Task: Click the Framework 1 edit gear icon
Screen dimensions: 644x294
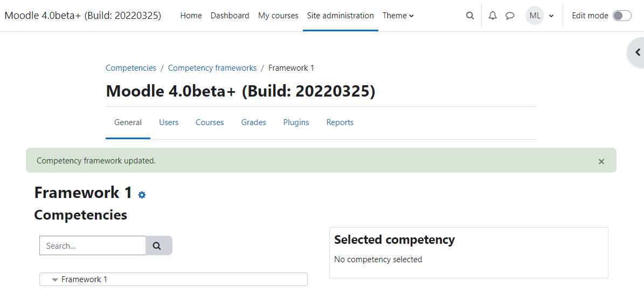Action: pyautogui.click(x=142, y=195)
